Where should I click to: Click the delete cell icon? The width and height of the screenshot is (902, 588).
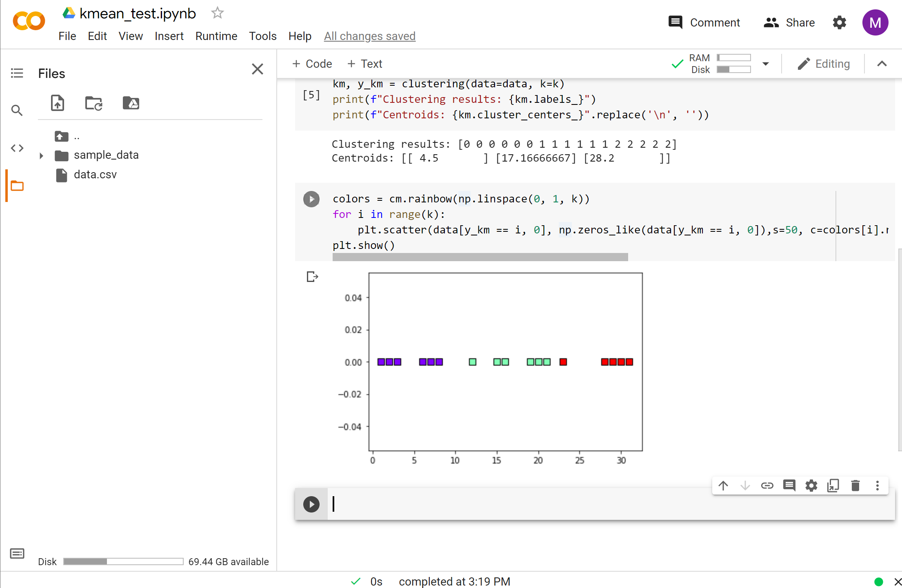pos(855,486)
